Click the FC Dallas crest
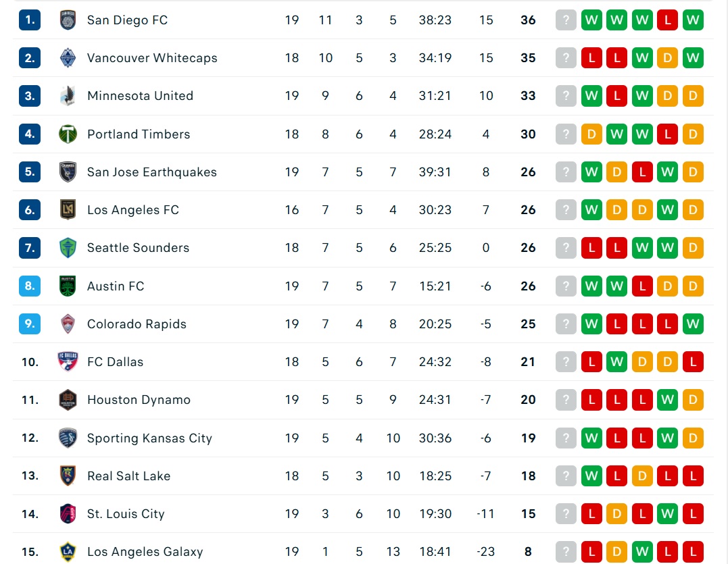Viewport: 728px width, 564px height. pos(68,362)
